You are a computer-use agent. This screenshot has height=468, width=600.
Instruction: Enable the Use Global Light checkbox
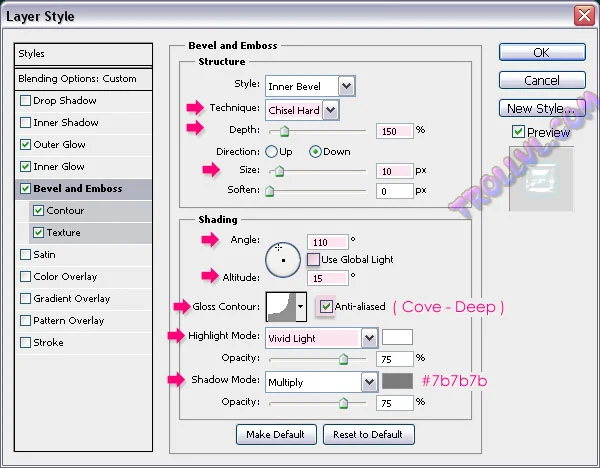(x=313, y=259)
